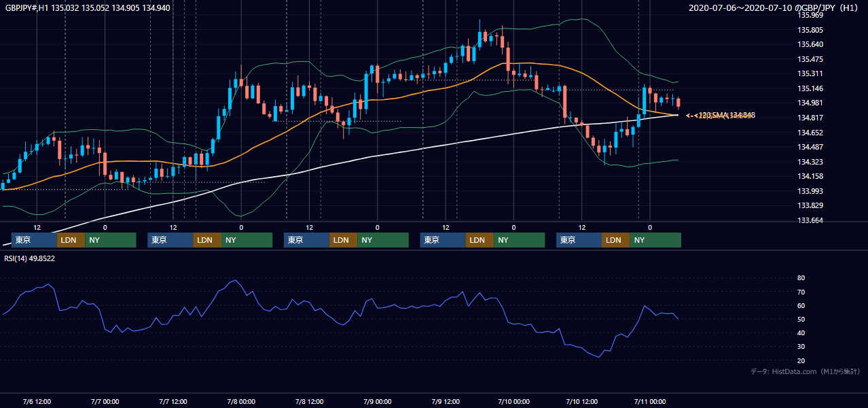Click the 7/8 00:00 time axis label
Image resolution: width=868 pixels, height=408 pixels.
click(241, 401)
